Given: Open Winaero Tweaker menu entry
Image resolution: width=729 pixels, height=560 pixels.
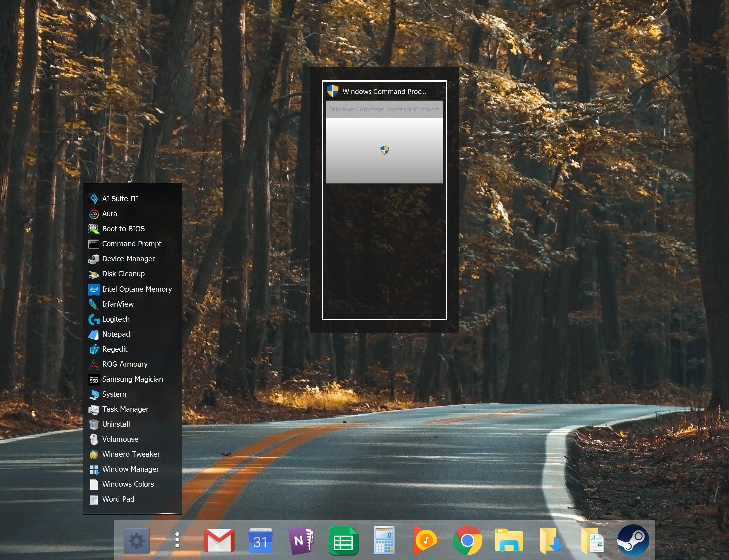Looking at the screenshot, I should (131, 454).
